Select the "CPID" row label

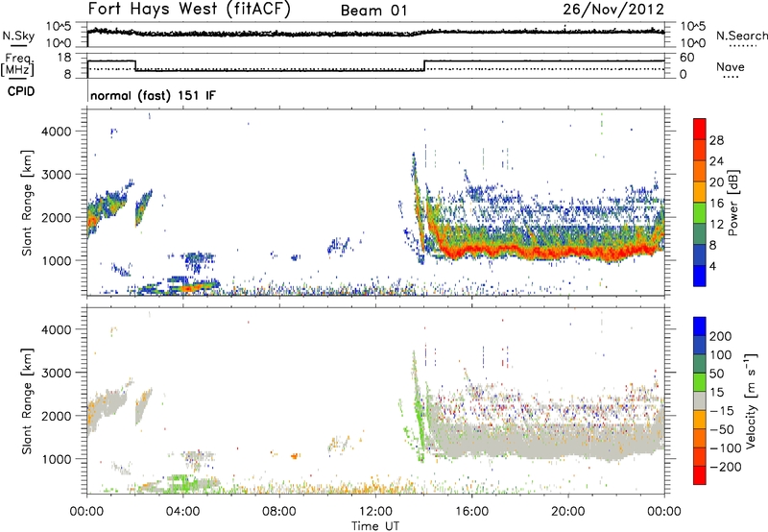(x=21, y=91)
